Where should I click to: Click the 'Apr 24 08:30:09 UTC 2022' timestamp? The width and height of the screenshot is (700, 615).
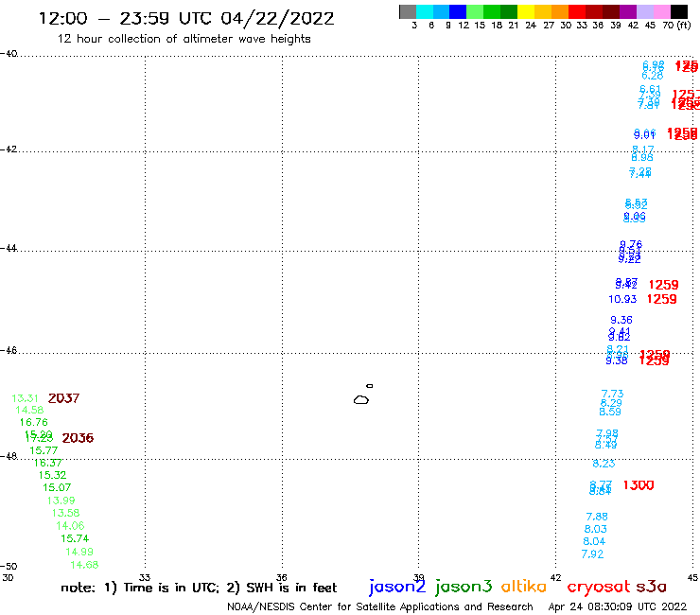(618, 607)
